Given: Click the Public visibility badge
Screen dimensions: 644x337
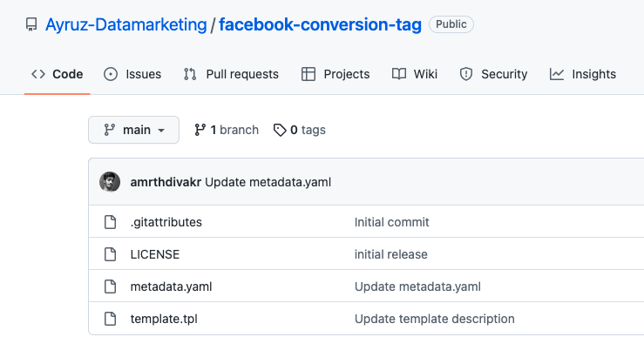Looking at the screenshot, I should [451, 24].
